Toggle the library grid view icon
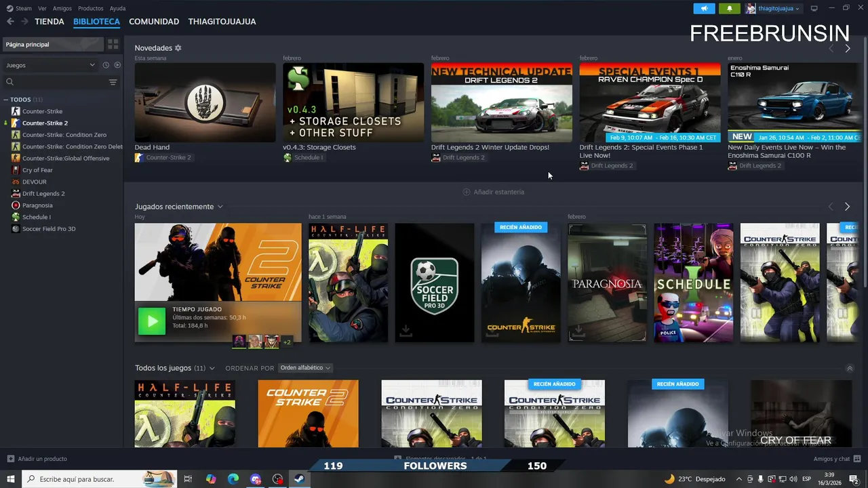 click(x=113, y=44)
